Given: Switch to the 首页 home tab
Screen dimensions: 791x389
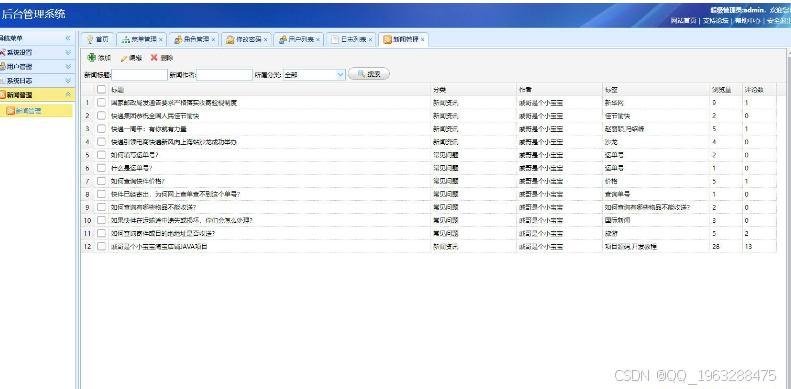Looking at the screenshot, I should (x=97, y=39).
